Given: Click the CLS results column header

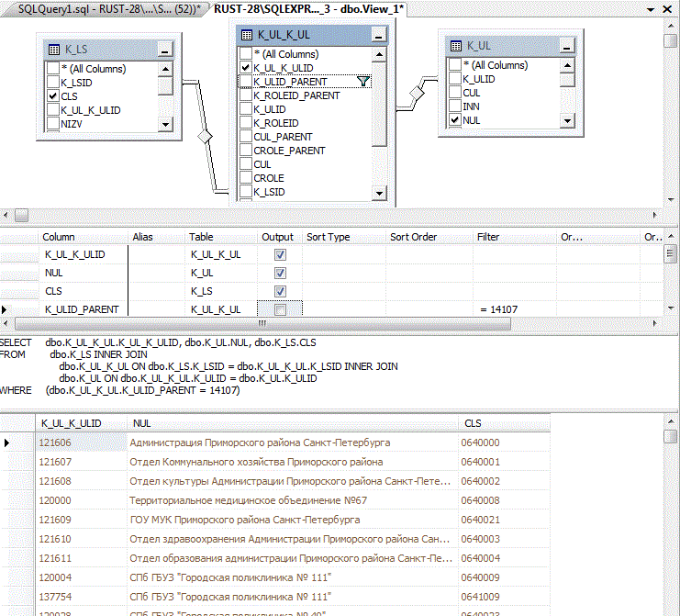Looking at the screenshot, I should (504, 423).
